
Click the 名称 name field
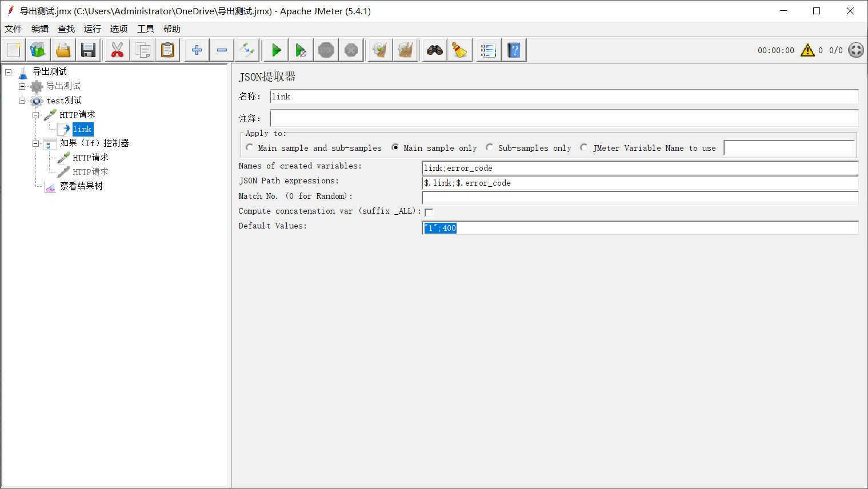tap(564, 97)
